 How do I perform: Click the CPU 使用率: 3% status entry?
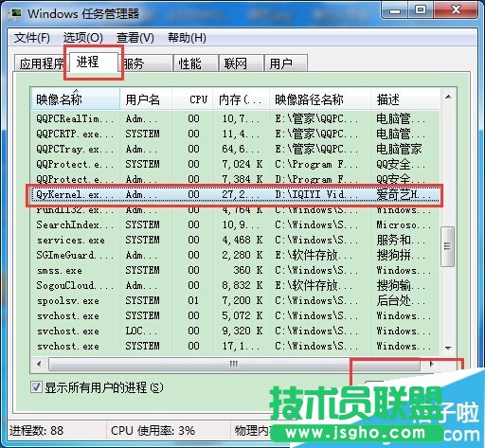pyautogui.click(x=153, y=431)
